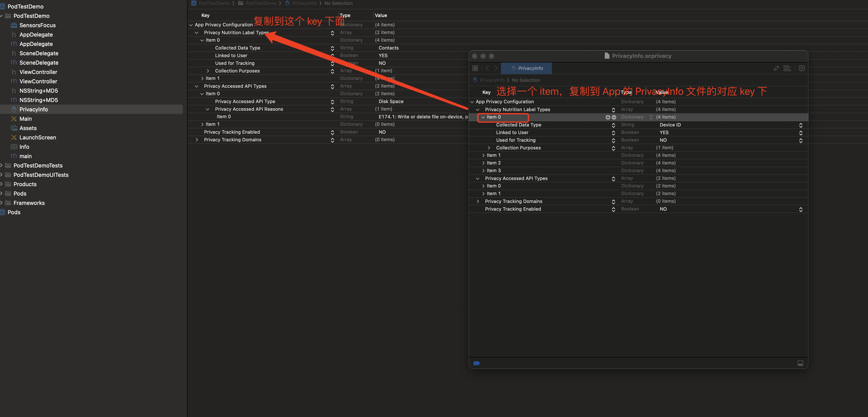Click the minus icon on the highlighted Item 0 row
Image resolution: width=868 pixels, height=417 pixels.
point(614,117)
